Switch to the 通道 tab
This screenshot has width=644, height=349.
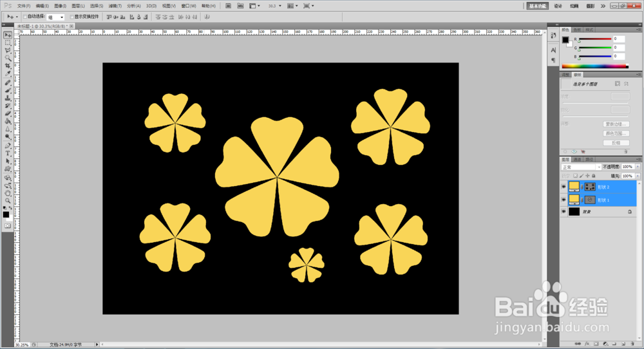coord(578,159)
